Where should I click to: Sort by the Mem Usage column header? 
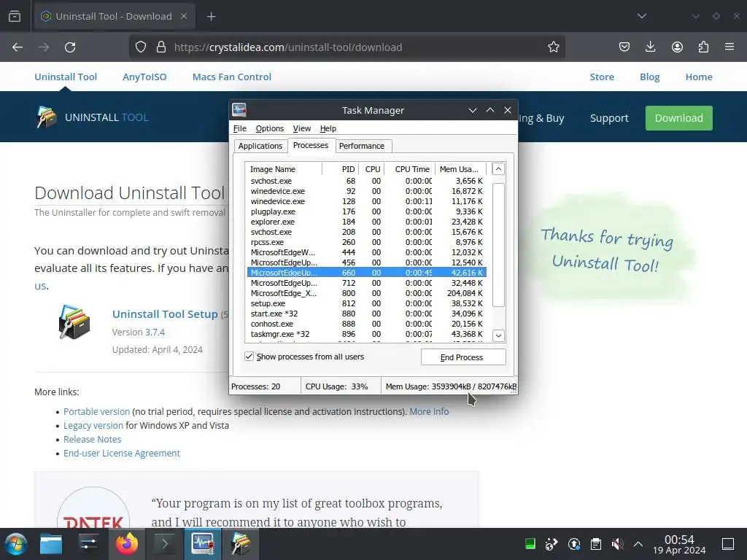(460, 169)
